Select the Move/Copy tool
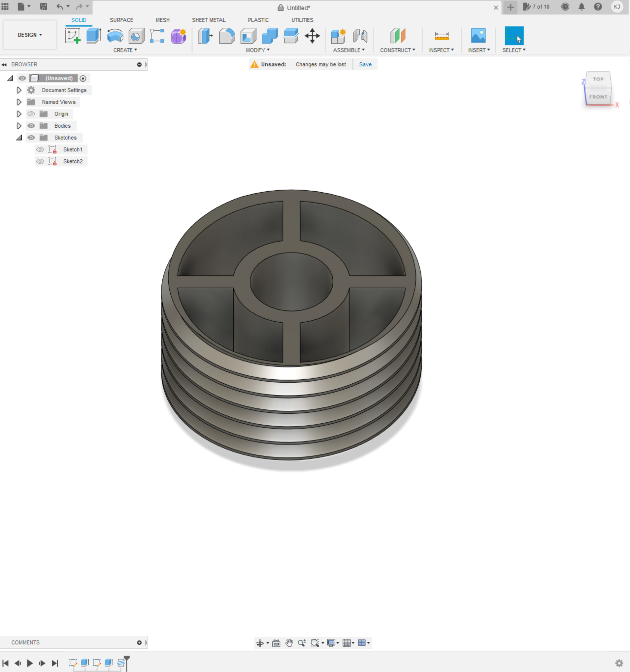 coord(312,36)
